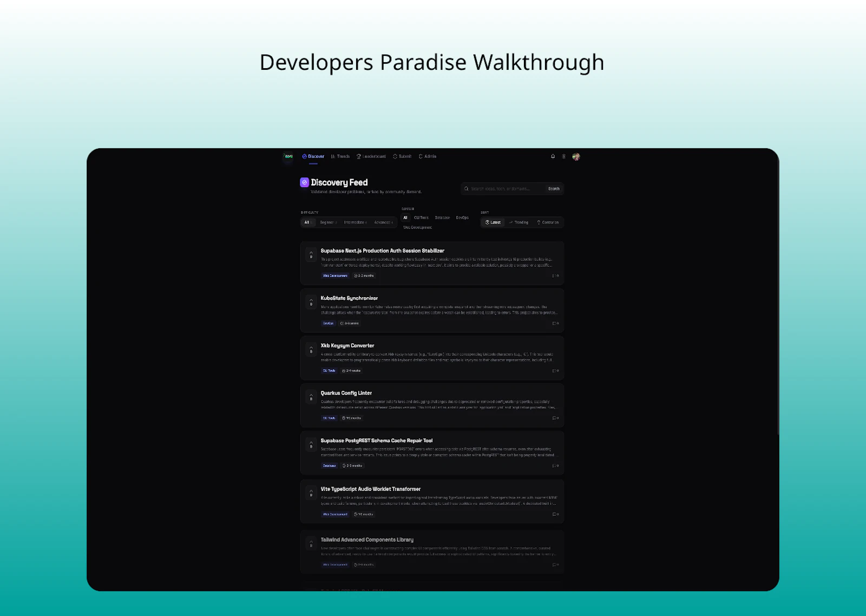This screenshot has height=616, width=866.
Task: Open the KubeState Synchronizer idea
Action: click(x=349, y=298)
